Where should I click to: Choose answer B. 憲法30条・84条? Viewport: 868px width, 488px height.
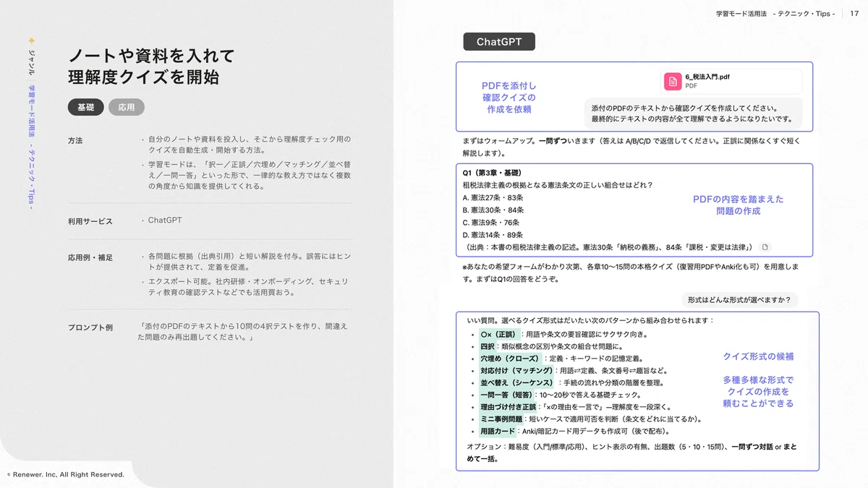(x=493, y=210)
